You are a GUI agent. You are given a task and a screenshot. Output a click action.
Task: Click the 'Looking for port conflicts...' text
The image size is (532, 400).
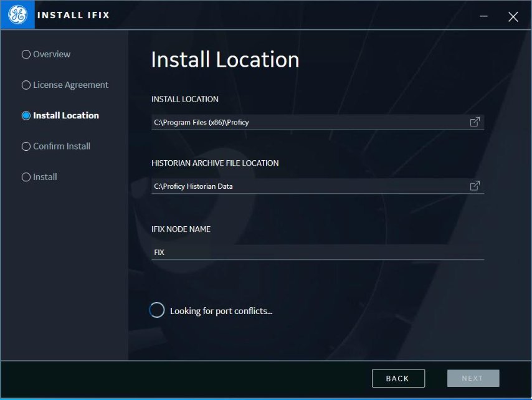coord(221,311)
